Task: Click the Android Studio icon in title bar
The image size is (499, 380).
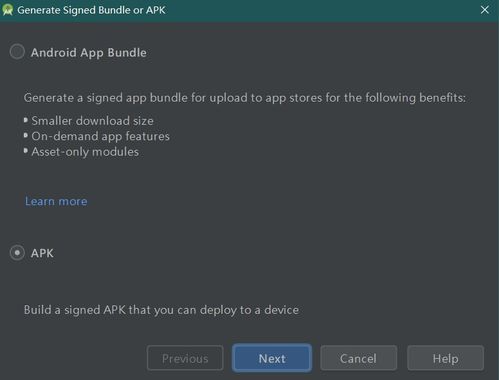Action: pos(7,10)
